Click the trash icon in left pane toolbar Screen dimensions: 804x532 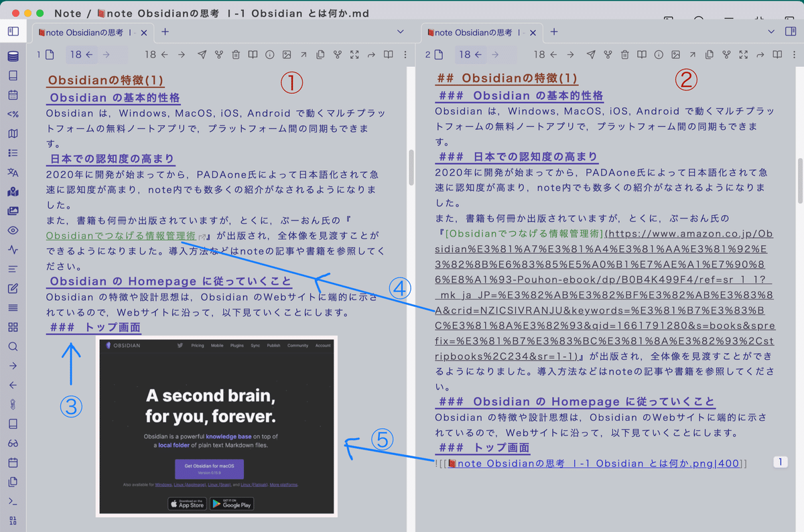[x=236, y=55]
